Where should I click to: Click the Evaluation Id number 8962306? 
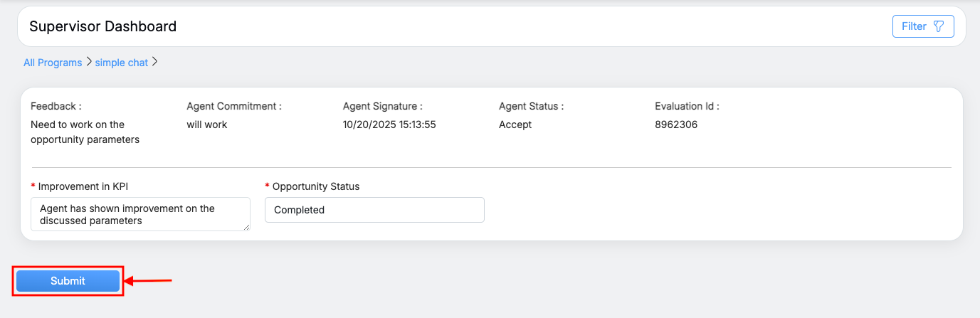click(676, 124)
